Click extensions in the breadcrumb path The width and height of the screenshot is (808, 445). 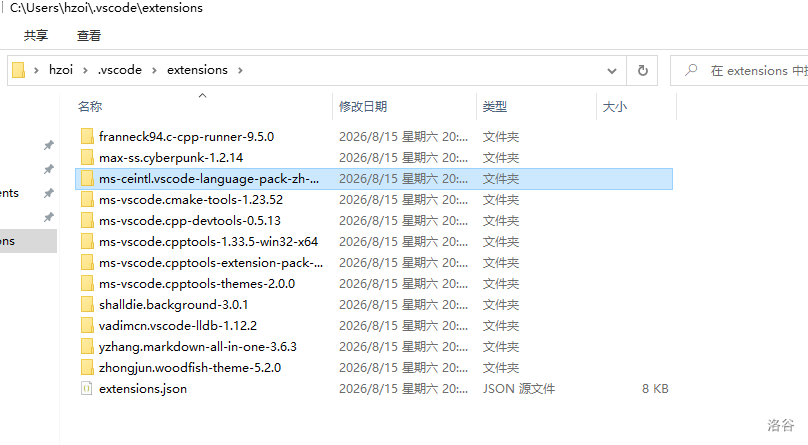click(197, 70)
